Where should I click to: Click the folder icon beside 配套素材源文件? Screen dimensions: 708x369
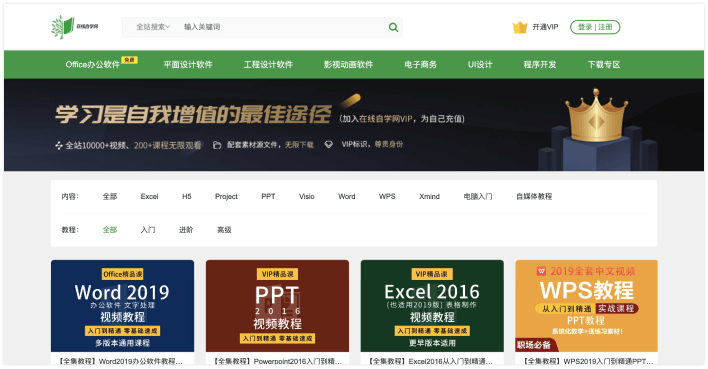click(217, 145)
